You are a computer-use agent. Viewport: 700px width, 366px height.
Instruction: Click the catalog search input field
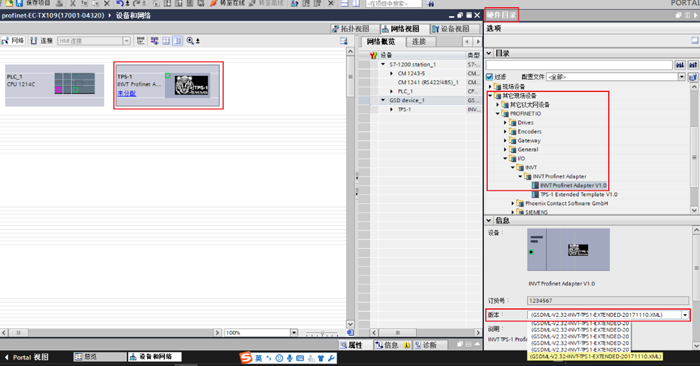579,65
